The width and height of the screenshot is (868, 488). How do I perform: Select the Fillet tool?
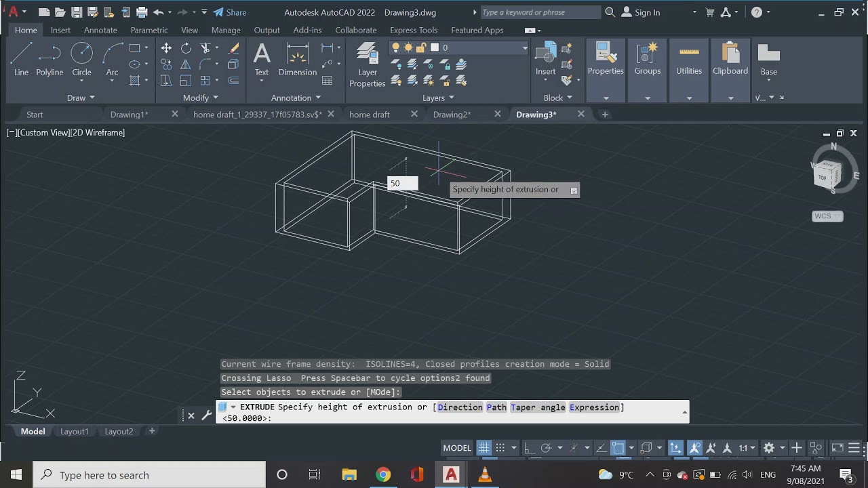pyautogui.click(x=205, y=64)
